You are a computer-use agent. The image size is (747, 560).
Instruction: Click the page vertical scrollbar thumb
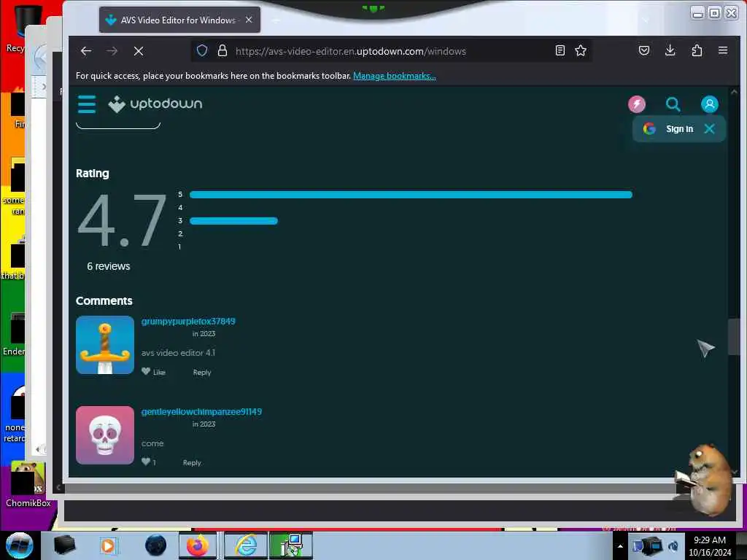click(734, 337)
